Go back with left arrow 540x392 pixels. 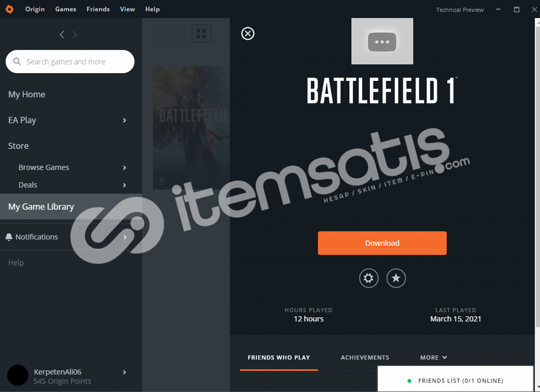pos(62,35)
